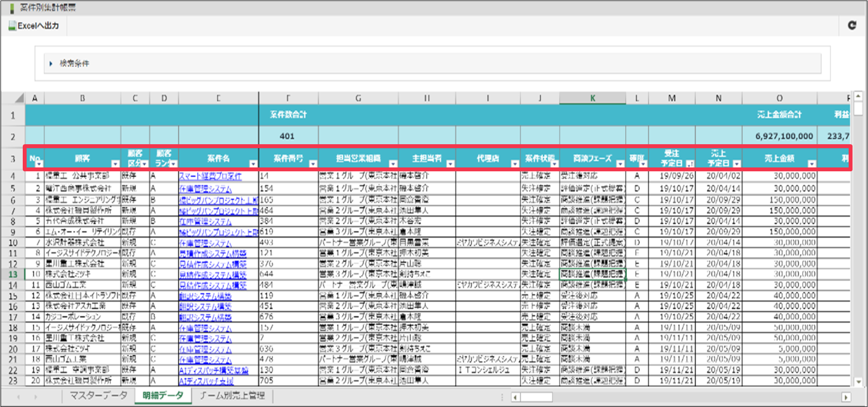Click 案件番号 cell 644
The height and width of the screenshot is (407, 868).
point(289,274)
